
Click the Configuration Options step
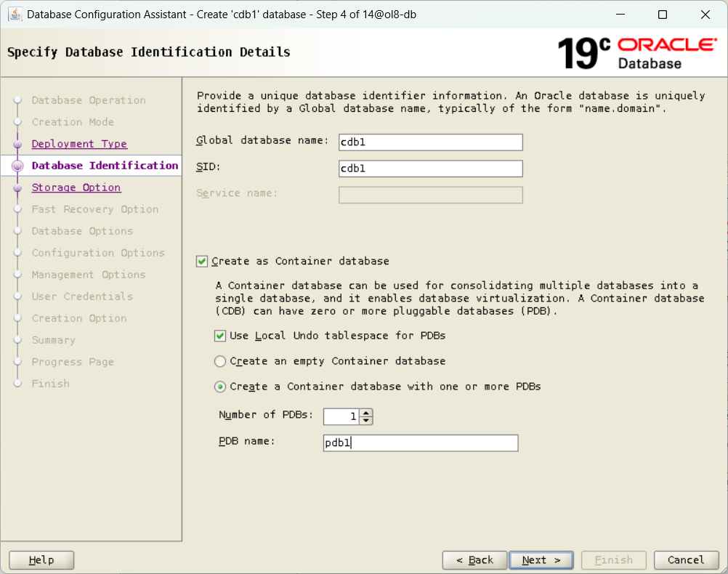tap(98, 253)
